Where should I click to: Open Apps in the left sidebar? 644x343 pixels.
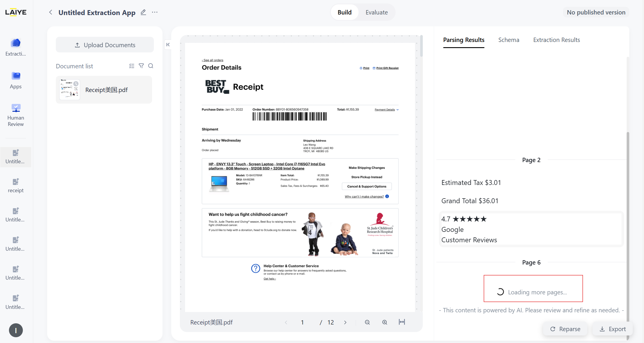(16, 80)
